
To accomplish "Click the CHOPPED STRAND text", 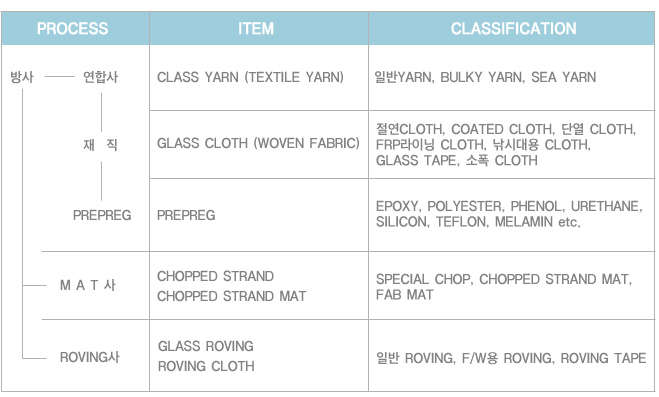I will pos(215,276).
